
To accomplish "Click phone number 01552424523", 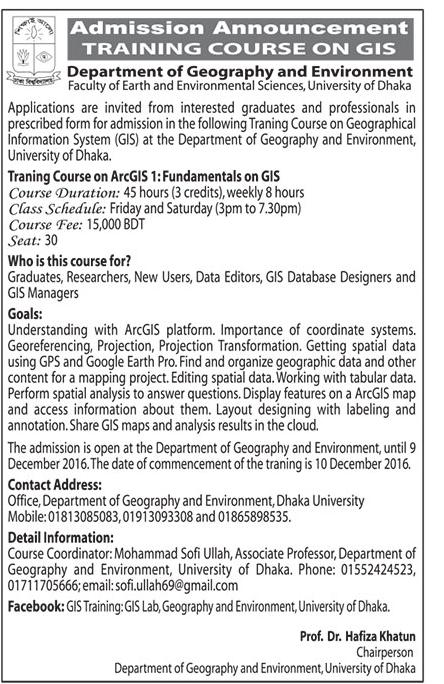I will pyautogui.click(x=378, y=569).
